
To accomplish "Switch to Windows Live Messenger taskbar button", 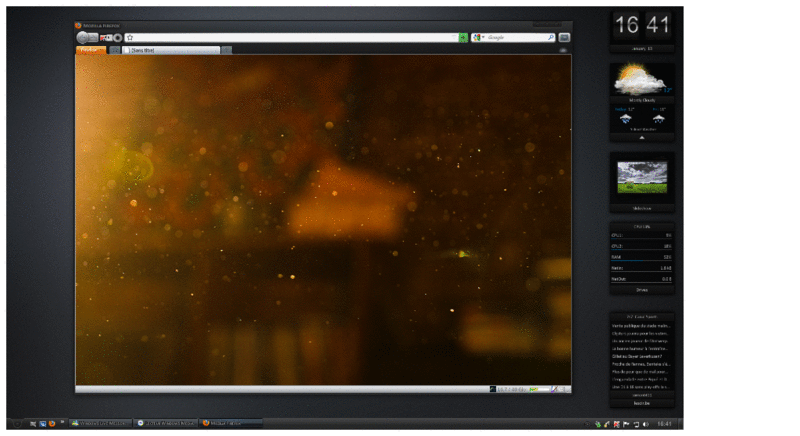I will (x=101, y=424).
